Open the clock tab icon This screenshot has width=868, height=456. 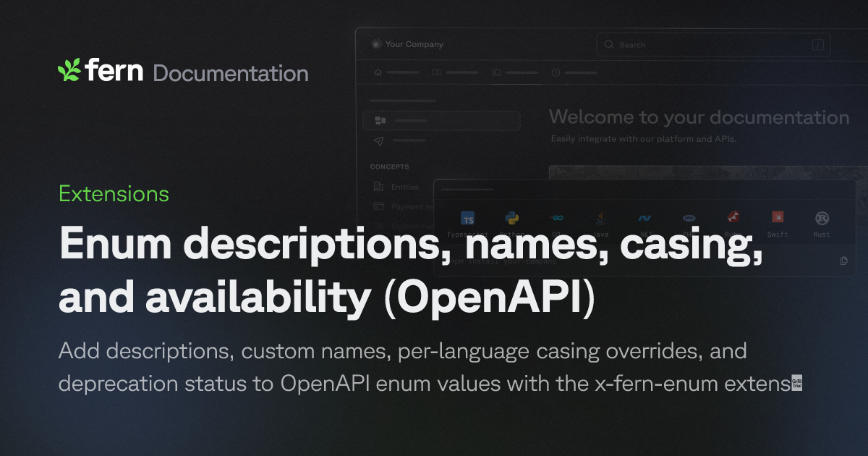[556, 72]
